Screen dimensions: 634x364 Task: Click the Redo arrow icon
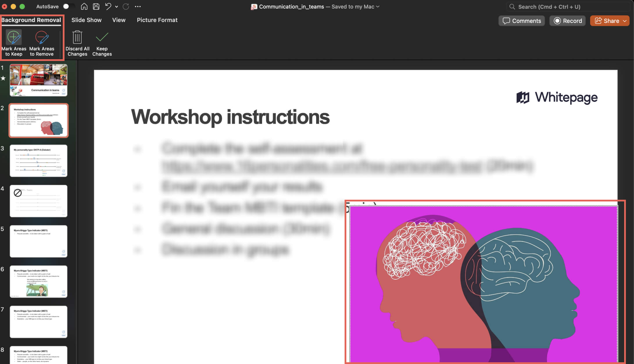[126, 6]
